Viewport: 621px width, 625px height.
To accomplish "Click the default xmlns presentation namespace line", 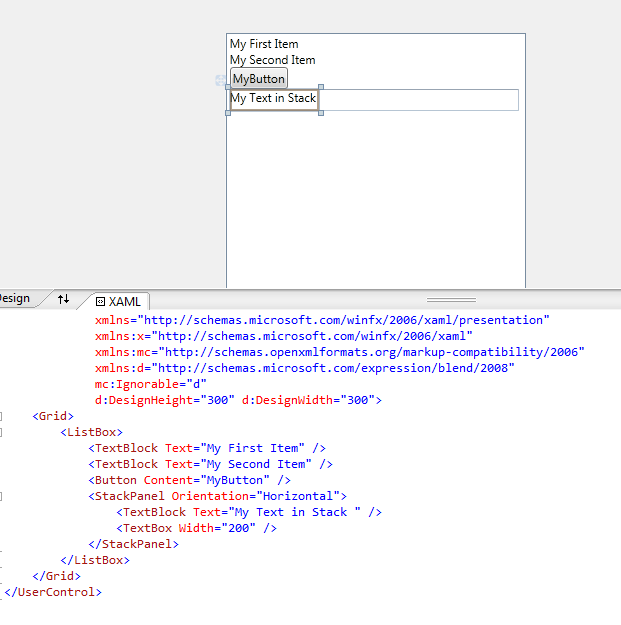I will pos(322,320).
